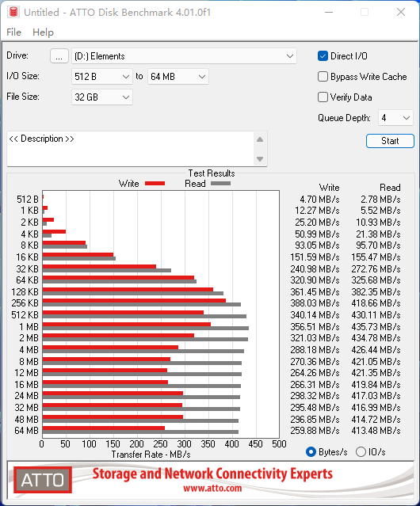Open the www.atto.com link
420x506 pixels.
click(x=212, y=489)
